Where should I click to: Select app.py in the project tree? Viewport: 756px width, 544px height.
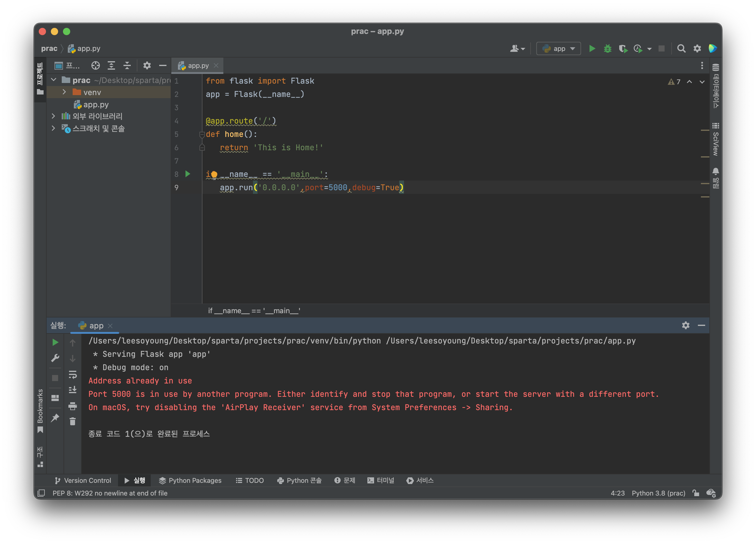(96, 104)
